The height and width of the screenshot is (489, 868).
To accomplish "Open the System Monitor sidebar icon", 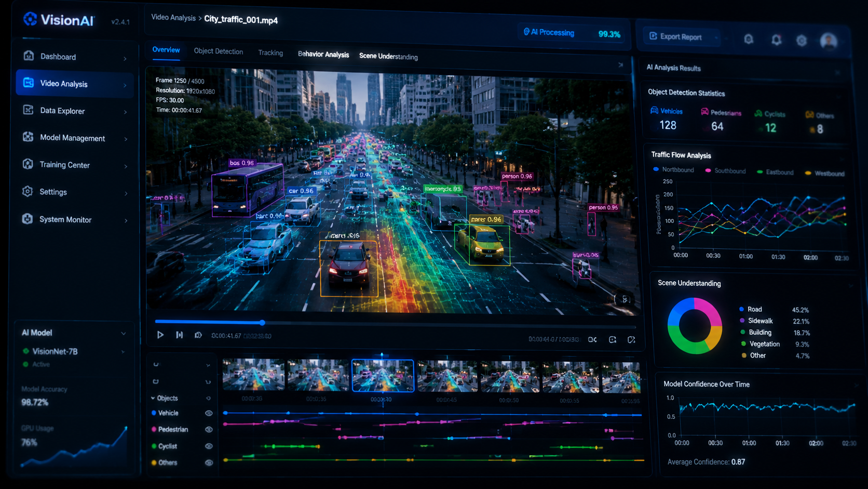I will [28, 219].
